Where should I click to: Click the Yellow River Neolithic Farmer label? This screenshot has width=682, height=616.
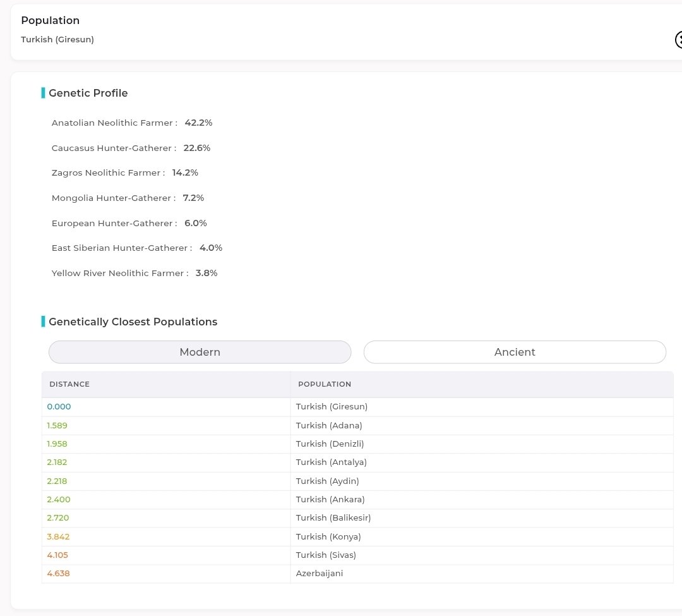click(120, 274)
